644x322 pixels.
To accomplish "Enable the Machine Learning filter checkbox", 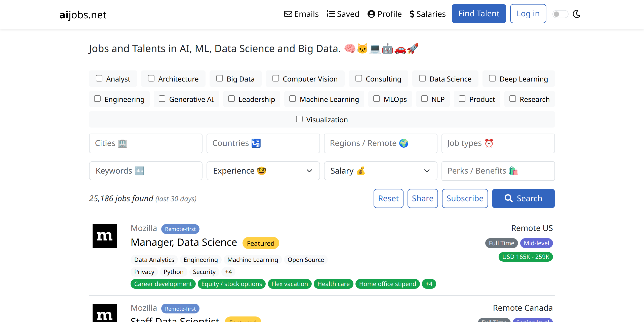I will click(x=293, y=99).
